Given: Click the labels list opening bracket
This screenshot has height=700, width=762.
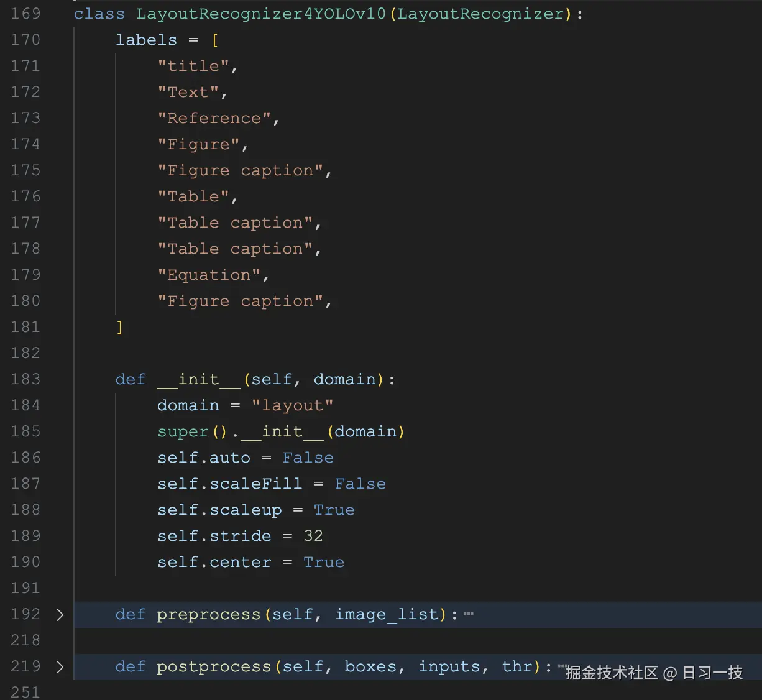Looking at the screenshot, I should point(214,39).
